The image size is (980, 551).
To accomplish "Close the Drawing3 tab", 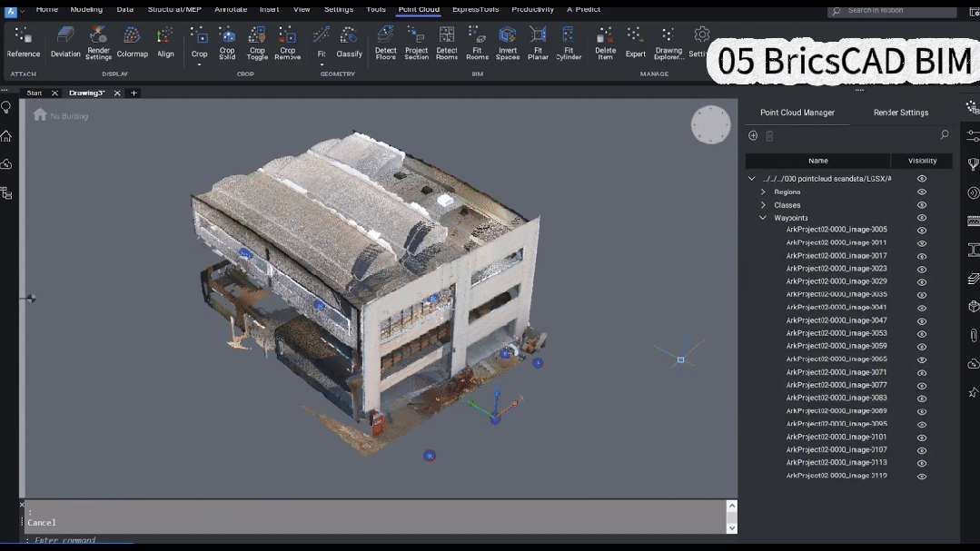I will click(117, 93).
